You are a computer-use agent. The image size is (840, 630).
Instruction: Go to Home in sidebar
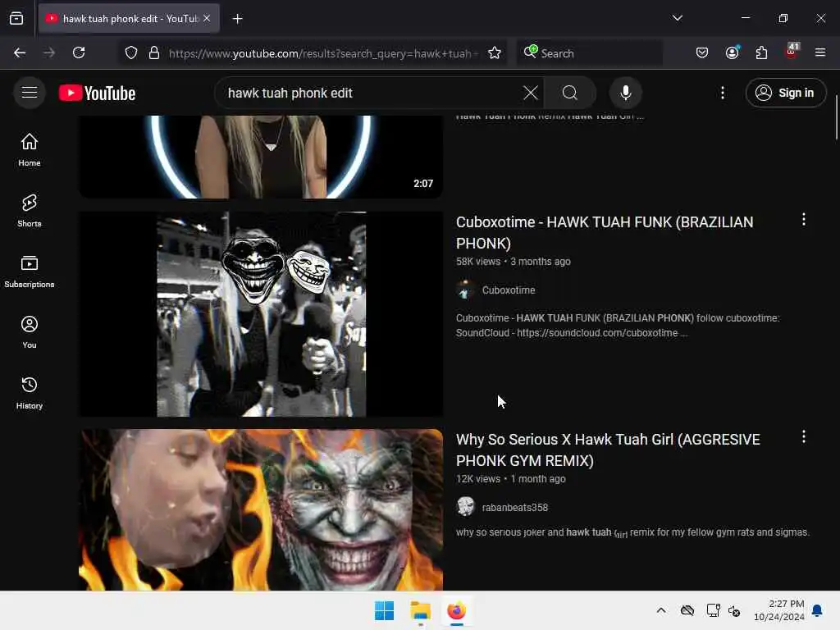pos(30,149)
